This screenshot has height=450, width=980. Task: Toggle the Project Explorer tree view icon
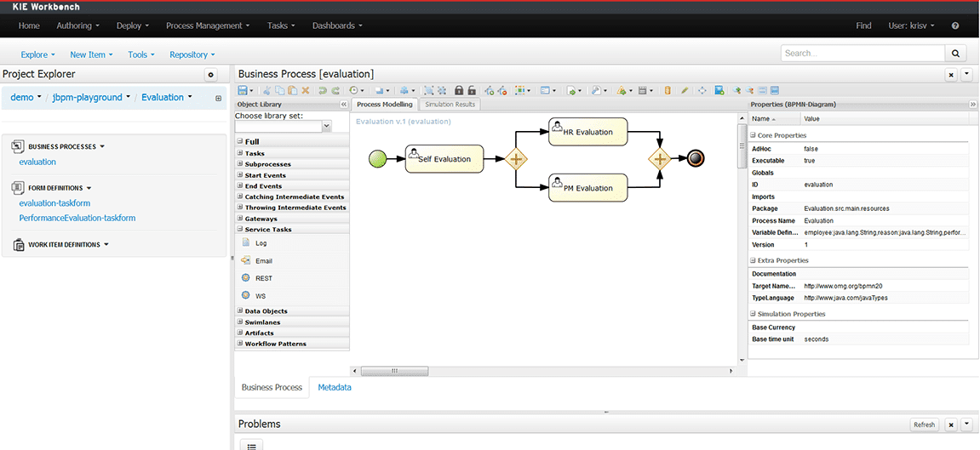[x=218, y=98]
